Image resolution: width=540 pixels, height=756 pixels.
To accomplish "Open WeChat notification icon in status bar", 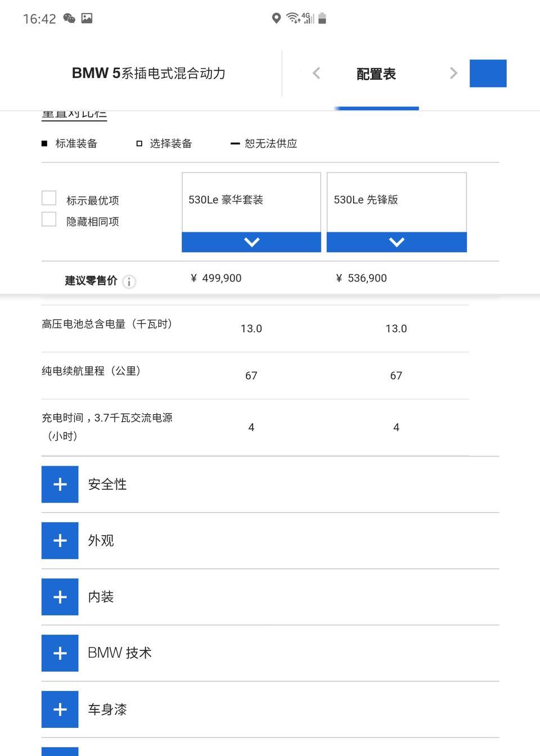I will click(x=69, y=18).
